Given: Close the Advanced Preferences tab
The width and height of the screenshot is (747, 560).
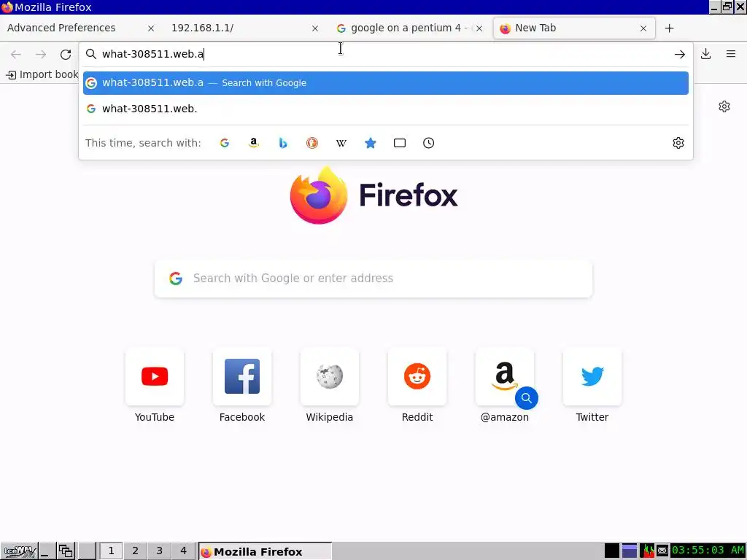Looking at the screenshot, I should [151, 28].
